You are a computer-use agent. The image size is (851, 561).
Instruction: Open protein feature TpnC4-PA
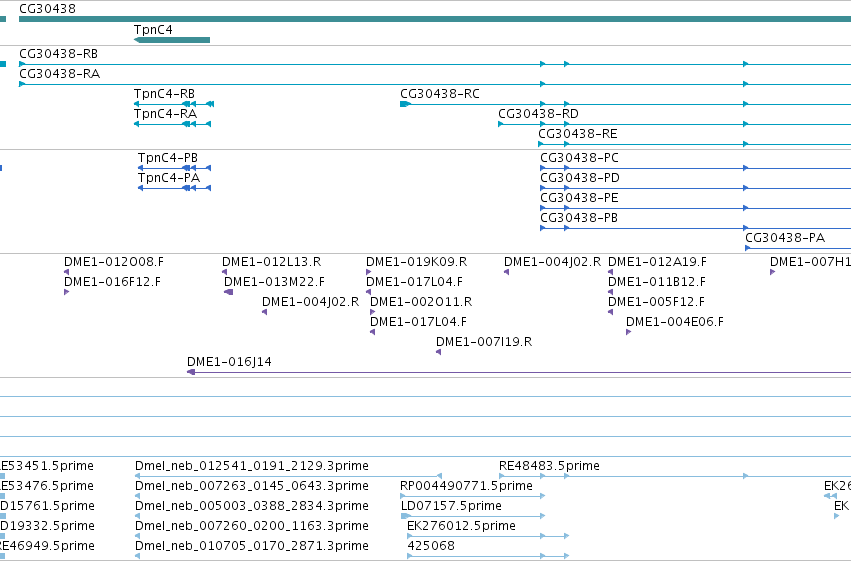174,188
